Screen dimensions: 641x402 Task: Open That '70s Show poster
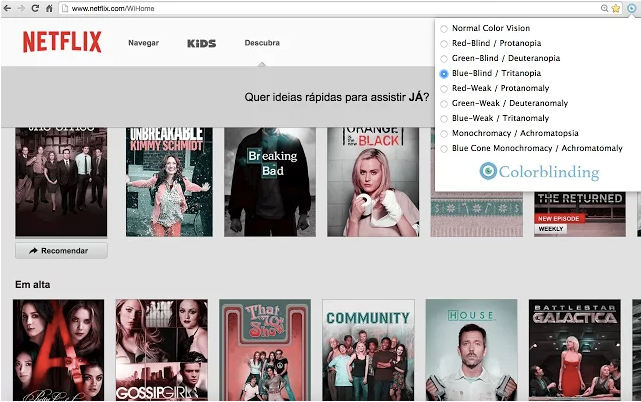(x=265, y=350)
